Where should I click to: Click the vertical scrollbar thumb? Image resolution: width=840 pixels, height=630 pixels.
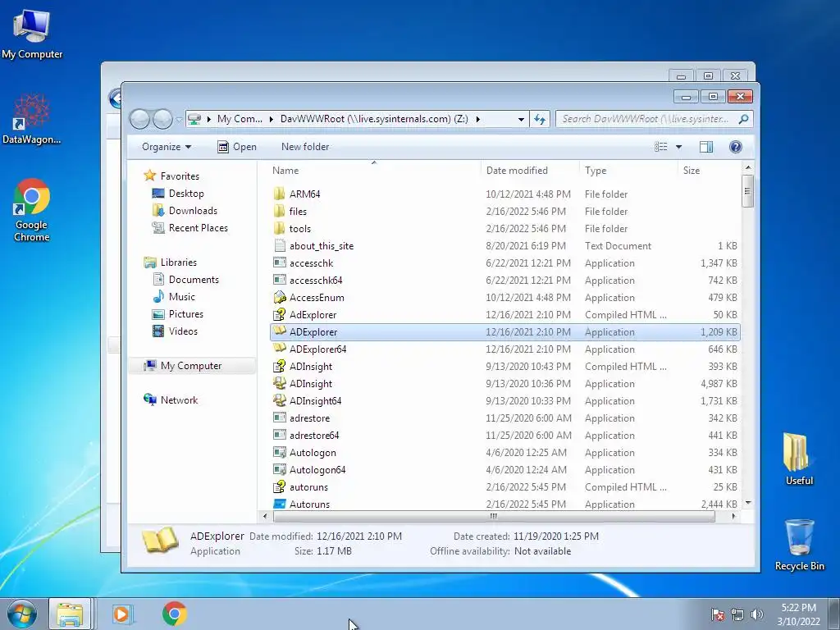(x=748, y=190)
